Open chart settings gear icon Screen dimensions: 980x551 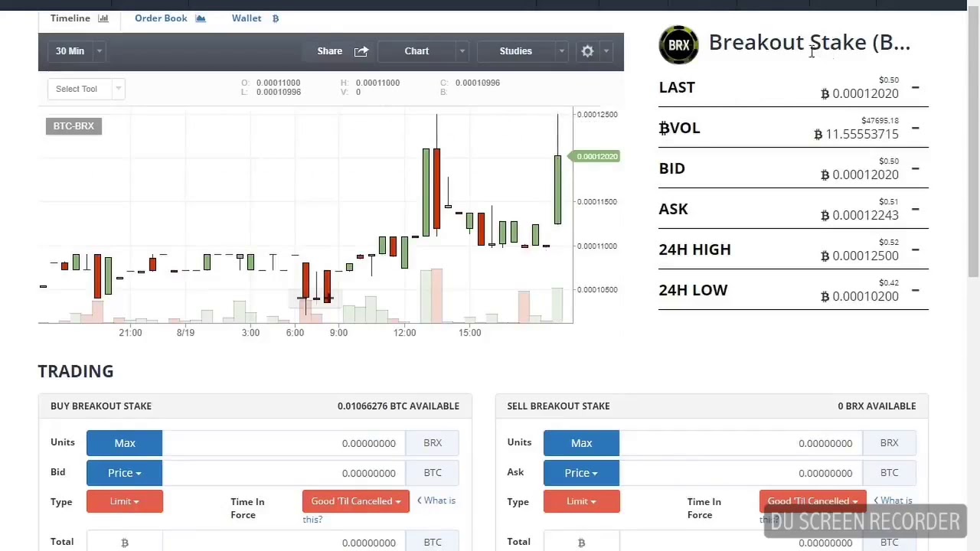[587, 51]
